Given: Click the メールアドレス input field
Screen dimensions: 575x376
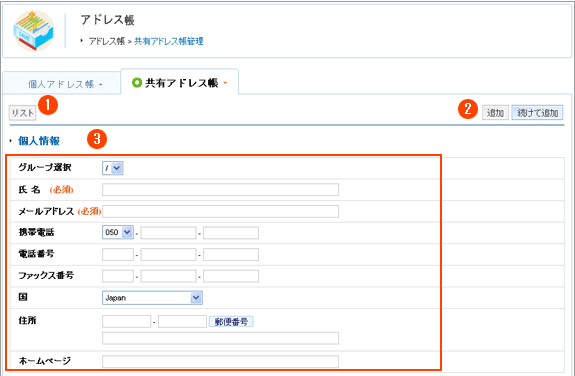Looking at the screenshot, I should point(220,211).
